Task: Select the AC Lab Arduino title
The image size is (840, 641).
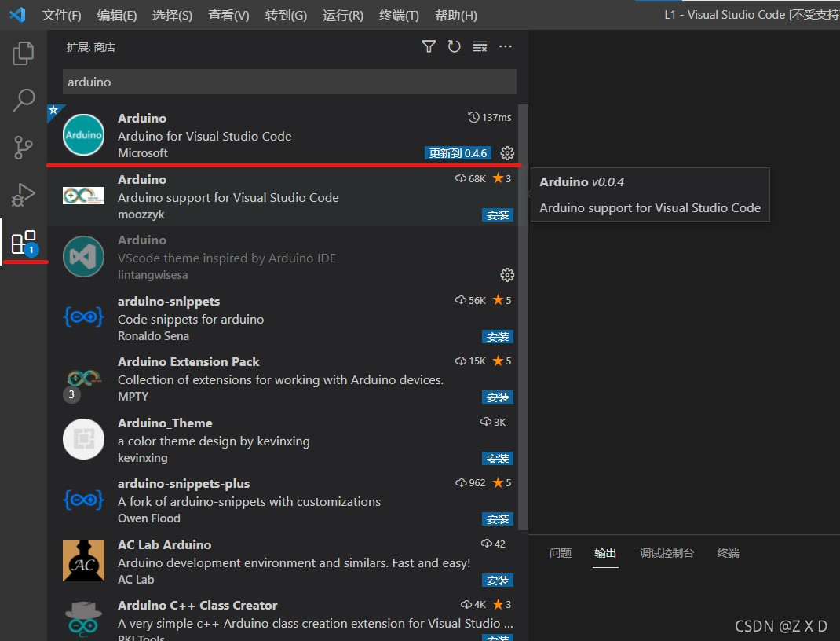Action: tap(164, 544)
